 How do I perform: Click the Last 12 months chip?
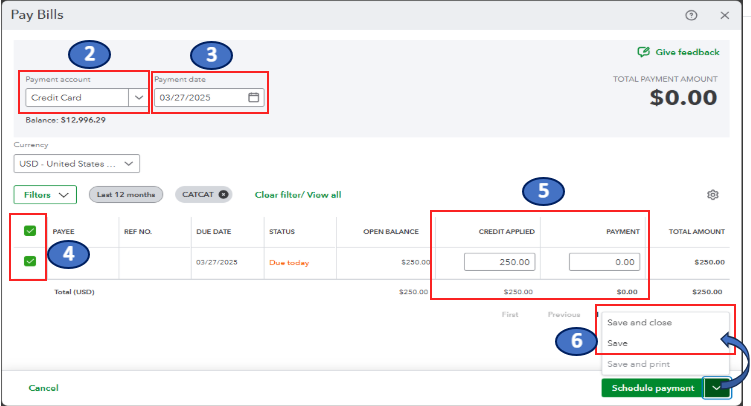click(126, 194)
